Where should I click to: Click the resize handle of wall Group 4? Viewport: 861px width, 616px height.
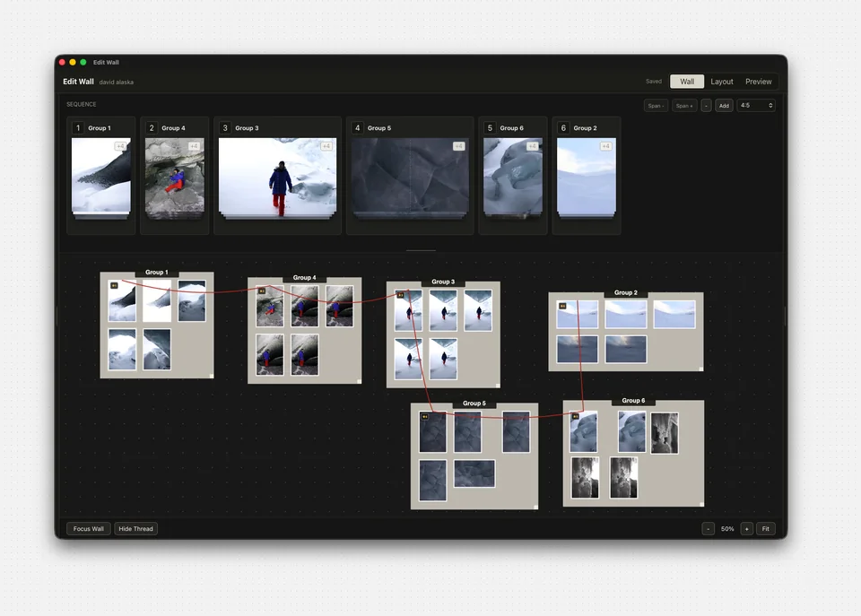359,381
